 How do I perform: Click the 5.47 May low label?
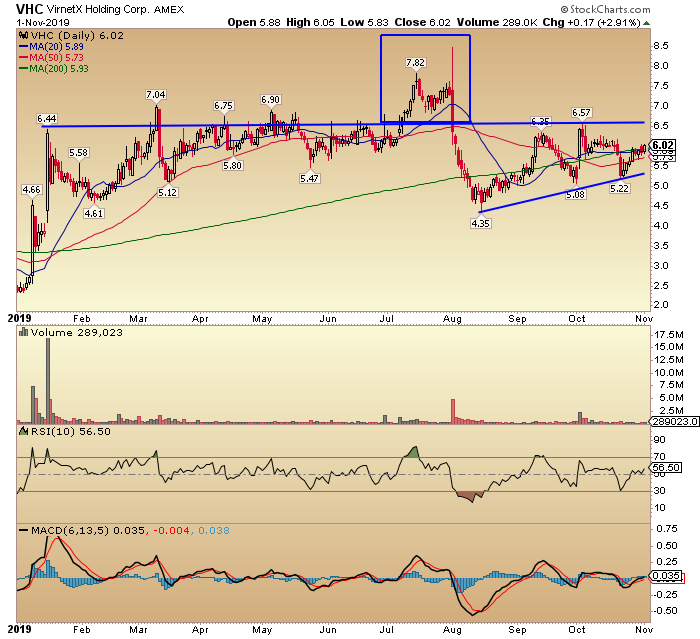click(309, 179)
